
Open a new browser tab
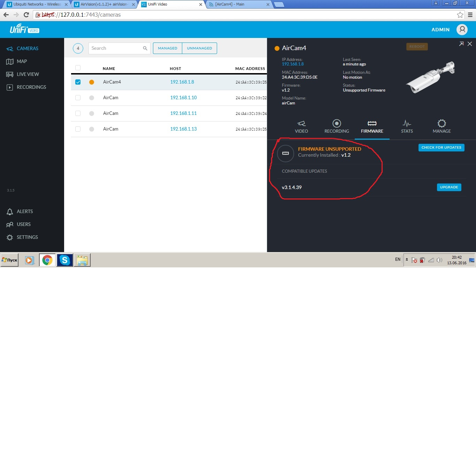click(x=279, y=5)
